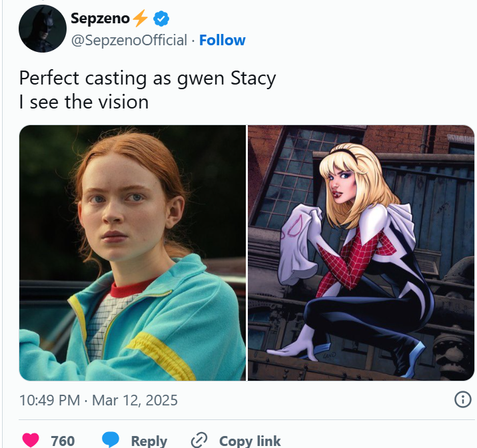Click the Sepzeno profile avatar picture
The image size is (477, 448).
42,29
